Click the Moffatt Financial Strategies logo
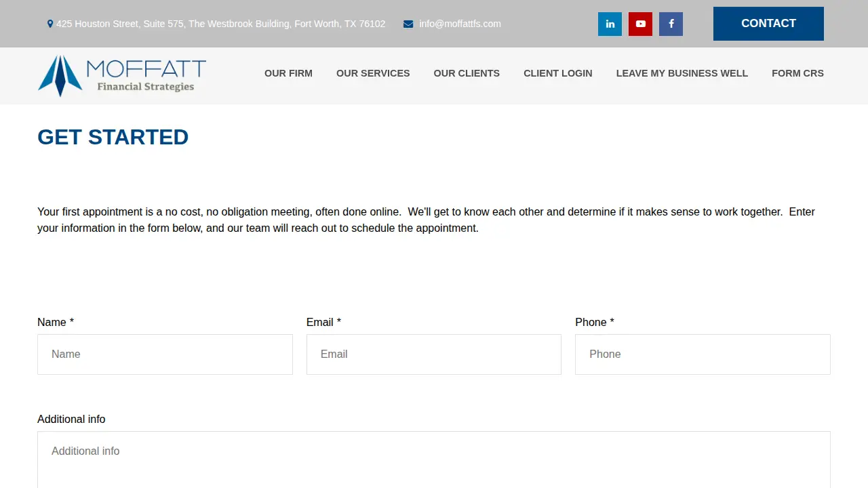This screenshot has height=488, width=868. (x=122, y=75)
